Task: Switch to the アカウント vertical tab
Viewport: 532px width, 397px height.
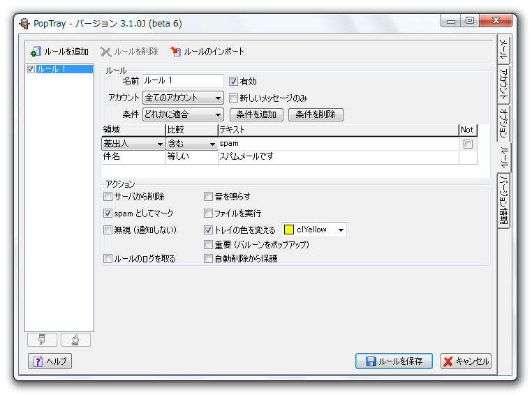Action: [503, 84]
